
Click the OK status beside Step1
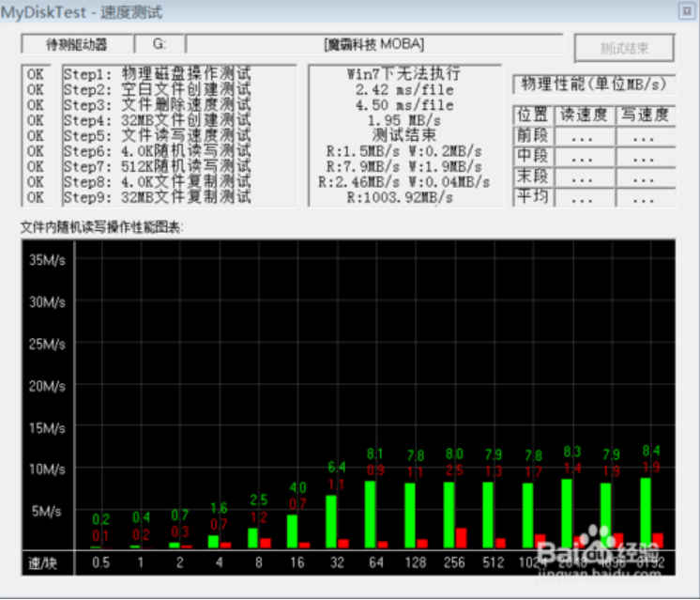(36, 73)
